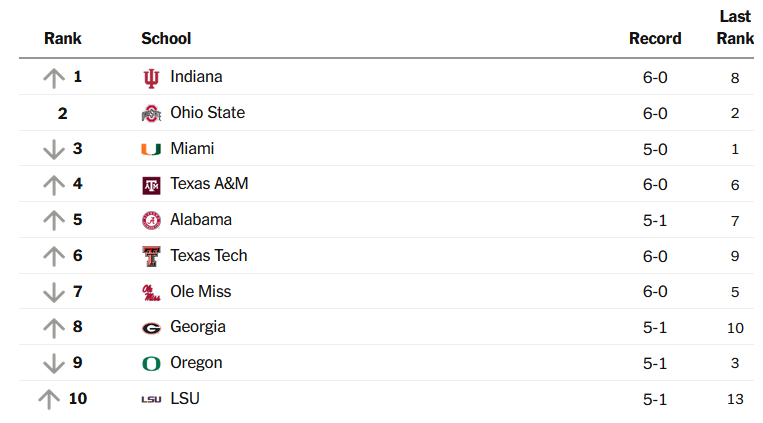763x423 pixels.
Task: Click the Ohio State logo icon
Action: 151,113
